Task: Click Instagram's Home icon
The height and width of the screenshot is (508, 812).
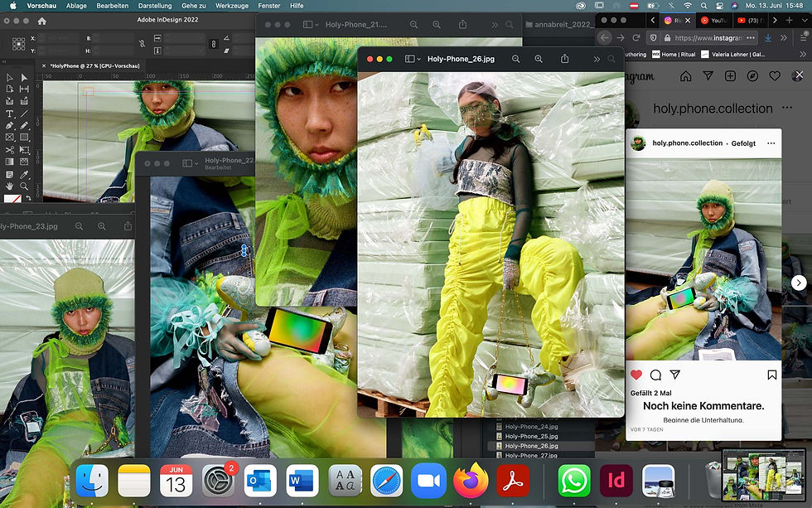Action: [686, 76]
